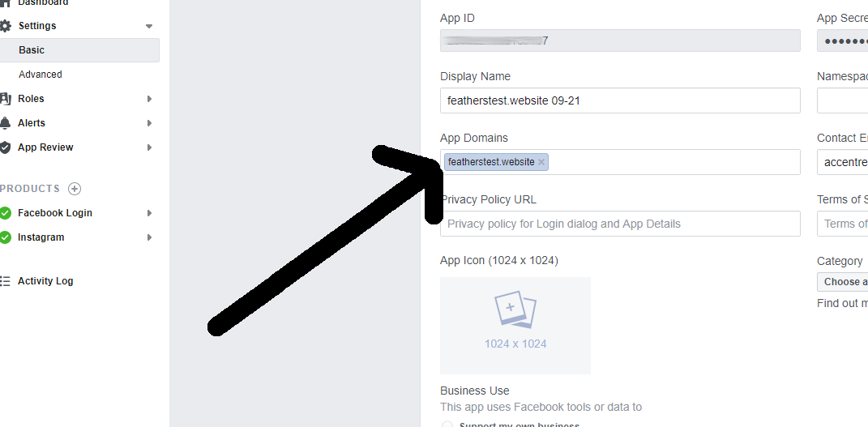
Task: Open Facebook Login product settings
Action: point(55,213)
